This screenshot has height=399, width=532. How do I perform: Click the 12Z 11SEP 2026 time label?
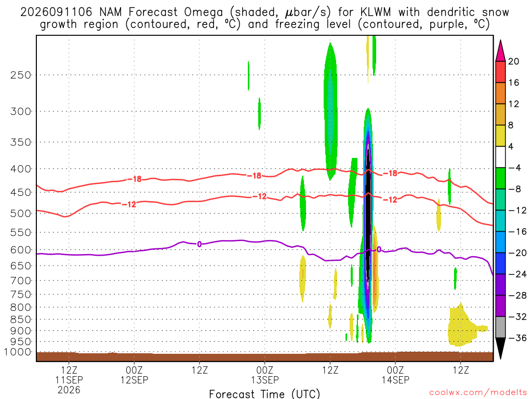point(69,380)
